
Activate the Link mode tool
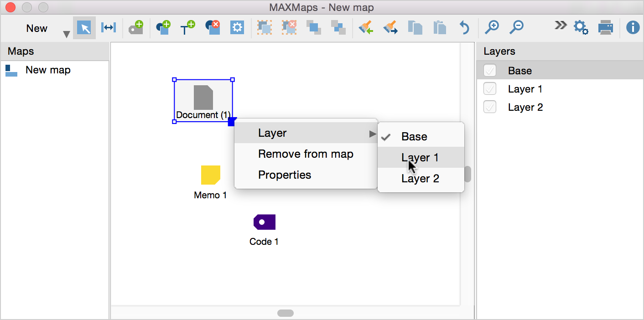[108, 28]
